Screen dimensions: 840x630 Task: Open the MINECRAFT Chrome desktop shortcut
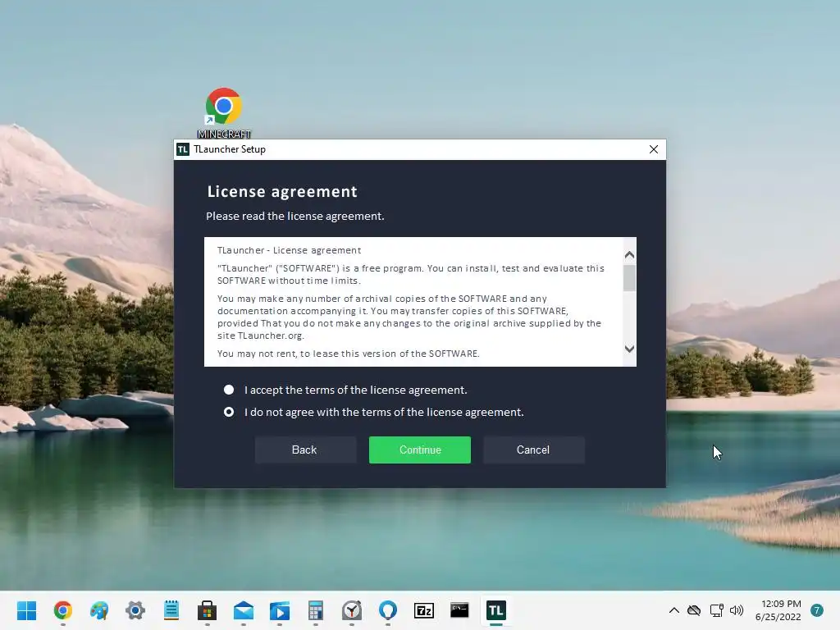tap(224, 113)
